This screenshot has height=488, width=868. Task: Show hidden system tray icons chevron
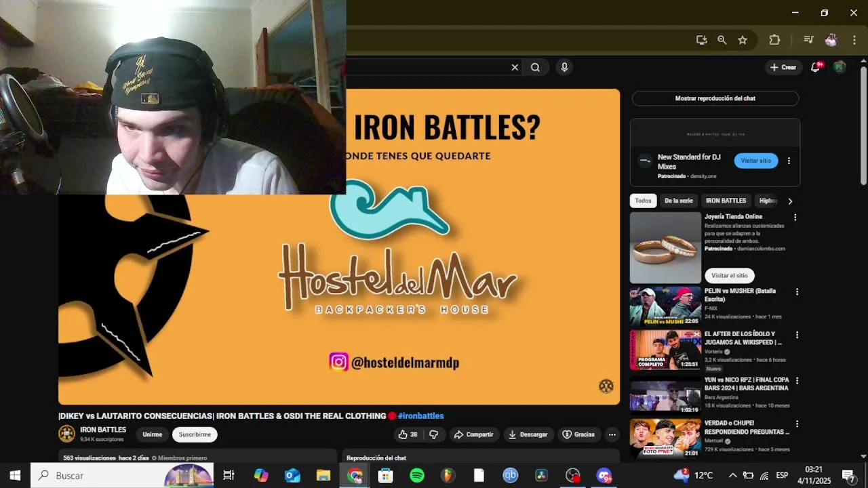732,475
